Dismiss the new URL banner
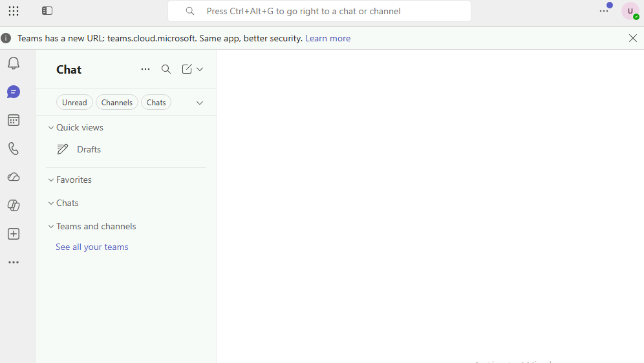Image resolution: width=644 pixels, height=363 pixels. point(633,38)
